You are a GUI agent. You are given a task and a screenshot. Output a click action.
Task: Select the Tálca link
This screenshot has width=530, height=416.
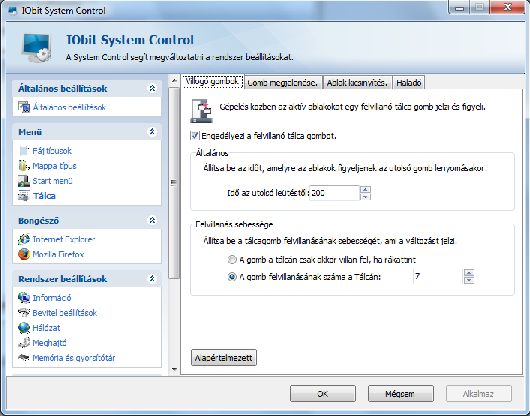[x=44, y=196]
